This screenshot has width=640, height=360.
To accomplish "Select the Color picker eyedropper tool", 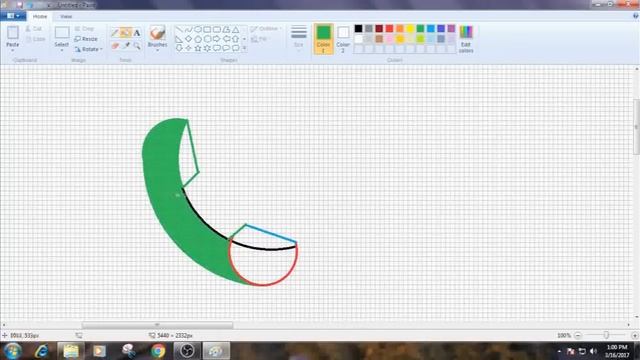I will 126,45.
